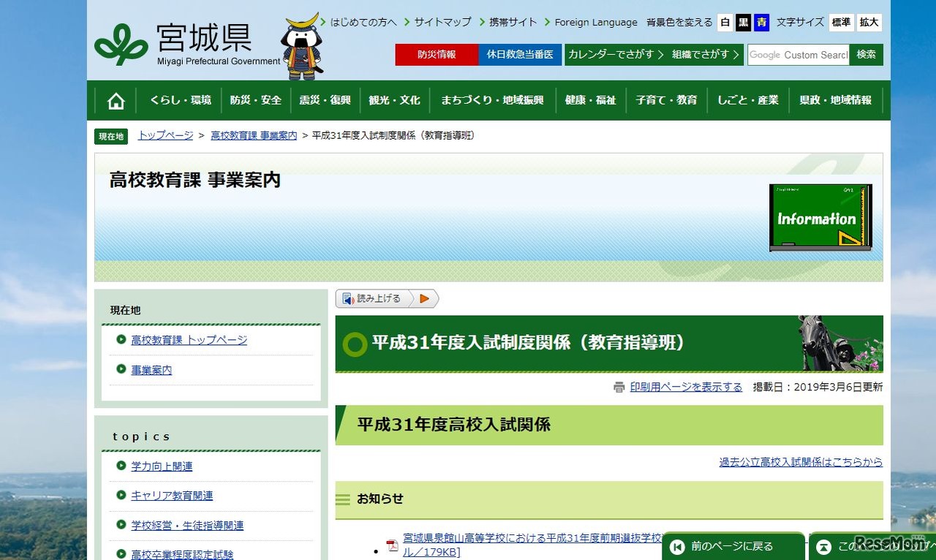Select the home icon in the navigation bar
Image resolution: width=936 pixels, height=560 pixels.
click(116, 100)
